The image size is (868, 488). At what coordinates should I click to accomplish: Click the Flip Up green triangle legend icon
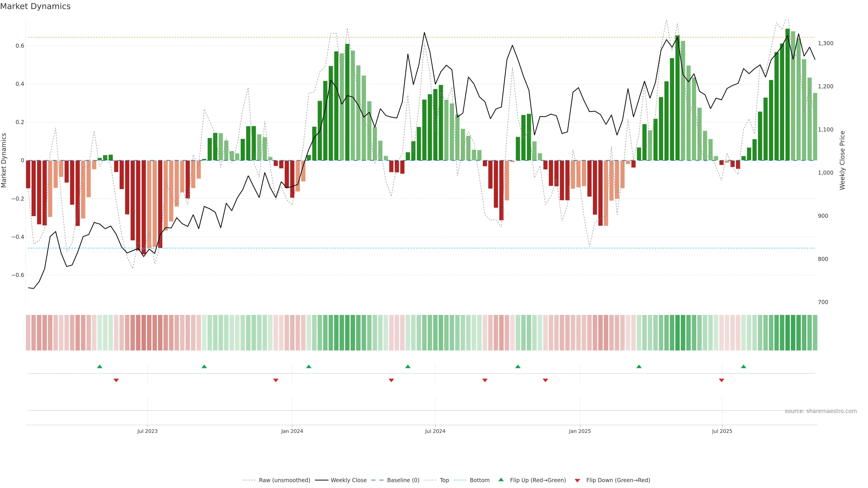coord(501,480)
